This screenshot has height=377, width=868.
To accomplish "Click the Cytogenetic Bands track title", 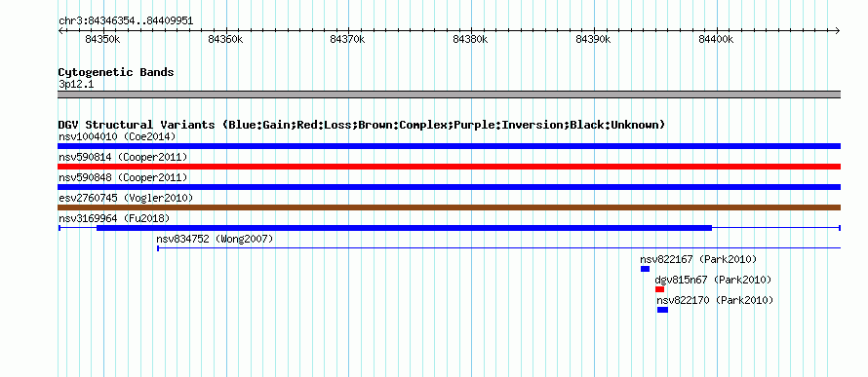I will pyautogui.click(x=116, y=72).
